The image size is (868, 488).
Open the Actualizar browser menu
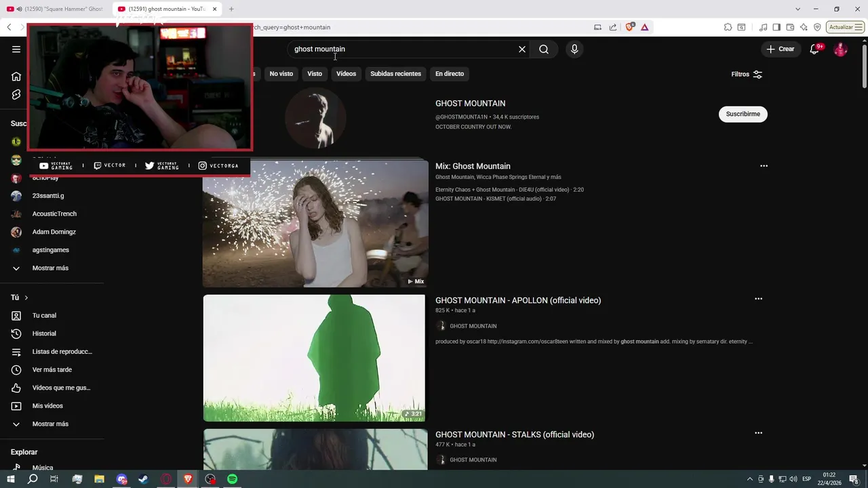(x=845, y=27)
